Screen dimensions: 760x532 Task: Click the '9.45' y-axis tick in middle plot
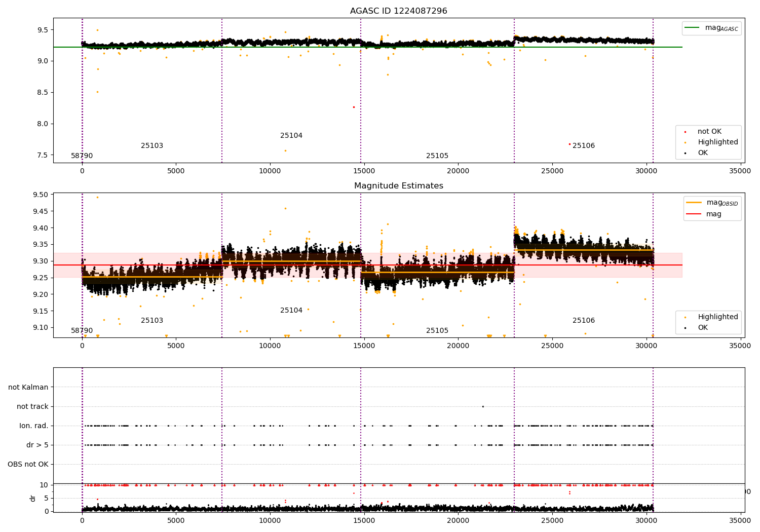pyautogui.click(x=41, y=212)
